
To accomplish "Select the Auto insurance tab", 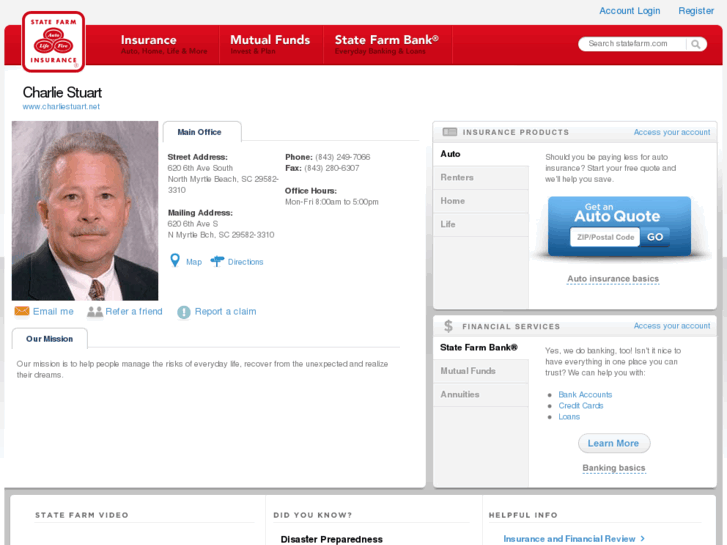I will [x=481, y=154].
